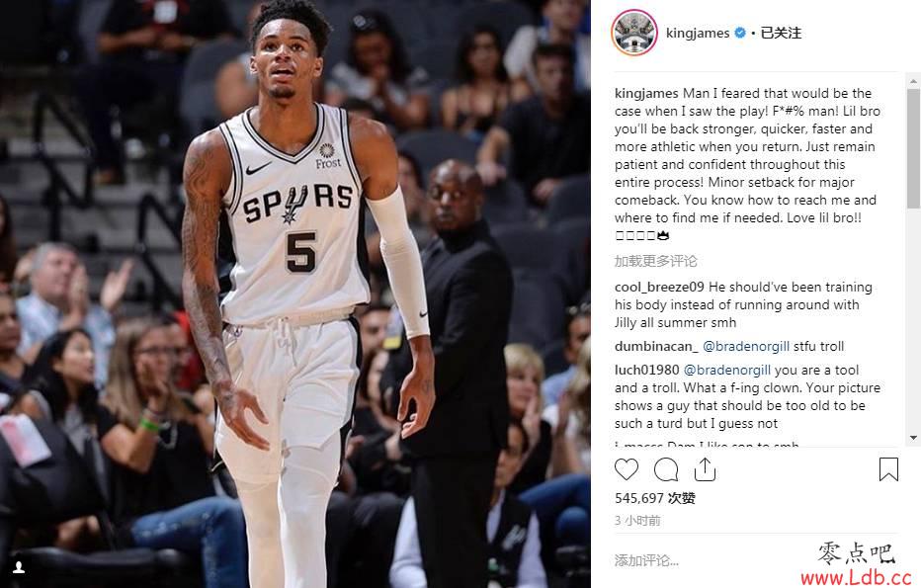921x588 pixels.
Task: View the 545,697 次赞 likes list
Action: (655, 498)
